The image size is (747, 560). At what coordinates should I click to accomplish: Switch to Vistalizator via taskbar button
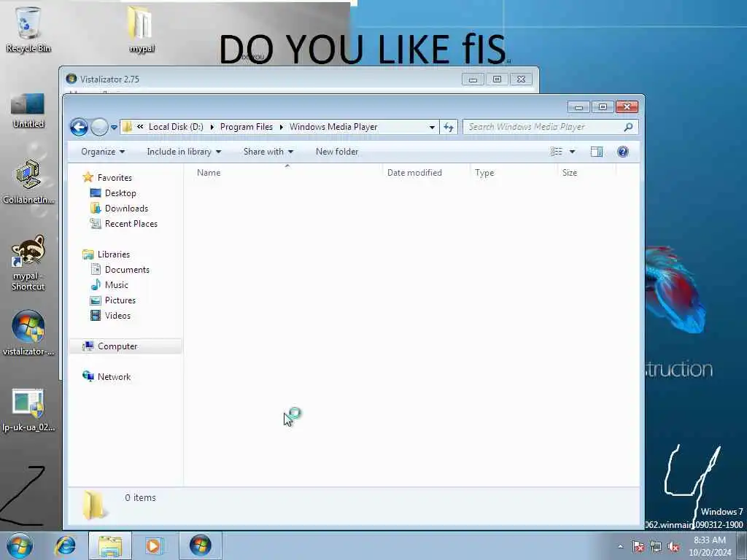200,545
